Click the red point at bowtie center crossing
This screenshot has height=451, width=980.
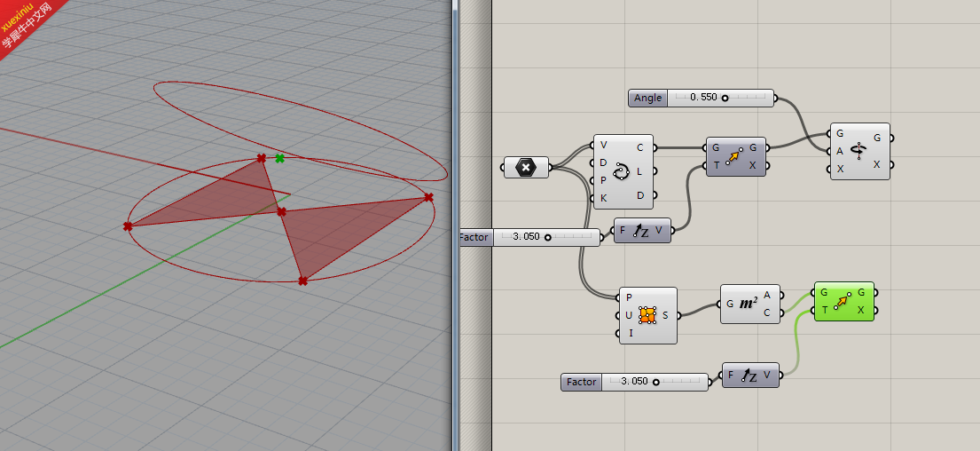(x=281, y=211)
